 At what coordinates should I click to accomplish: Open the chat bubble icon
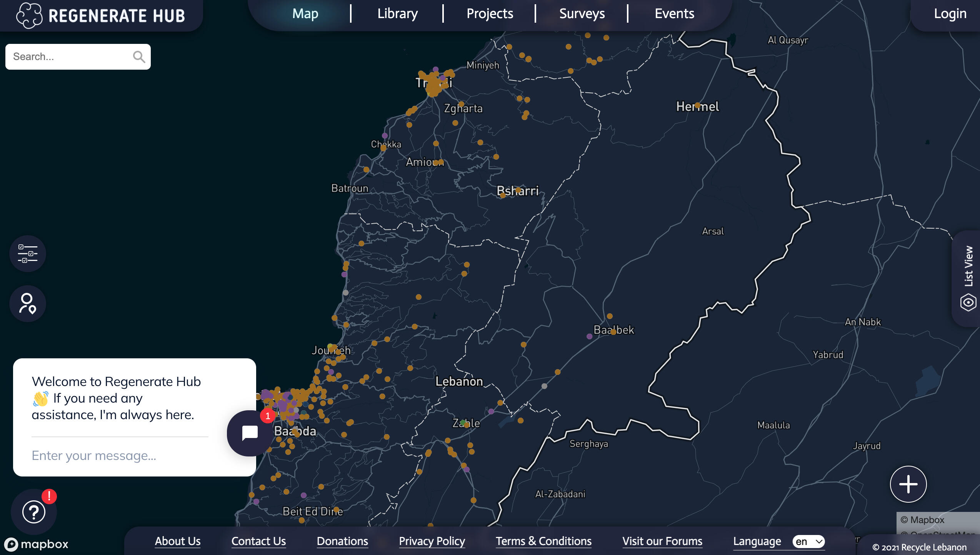pyautogui.click(x=250, y=433)
